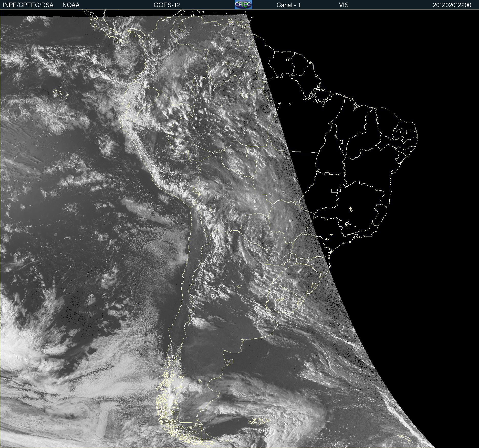Click the 201202012200 timestamp
479x448 pixels.
[x=452, y=5]
